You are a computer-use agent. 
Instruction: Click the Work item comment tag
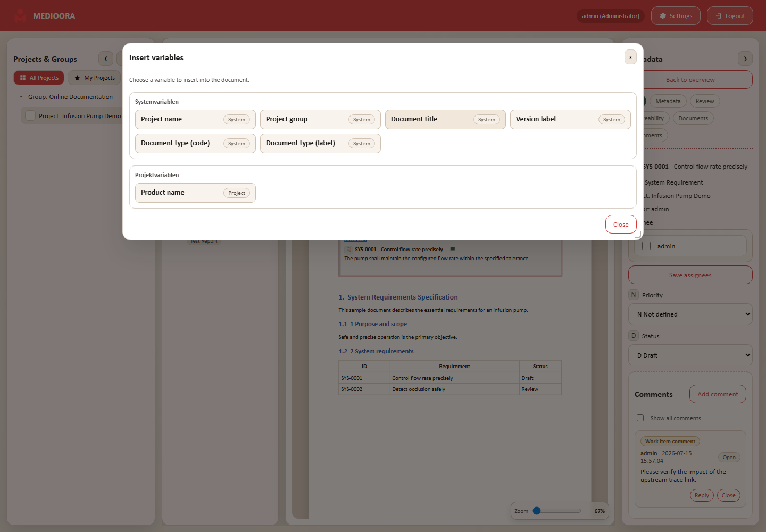(x=670, y=441)
